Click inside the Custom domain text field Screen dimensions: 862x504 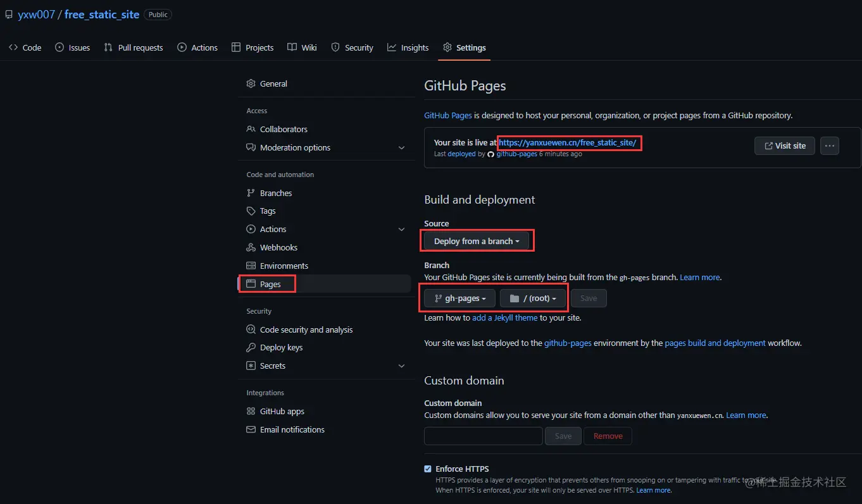click(x=484, y=436)
